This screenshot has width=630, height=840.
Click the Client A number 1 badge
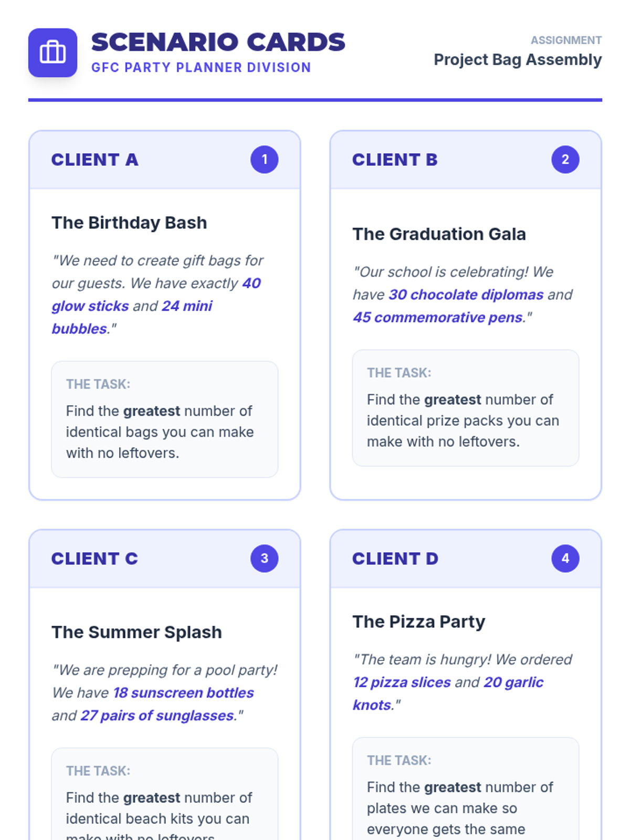point(264,160)
